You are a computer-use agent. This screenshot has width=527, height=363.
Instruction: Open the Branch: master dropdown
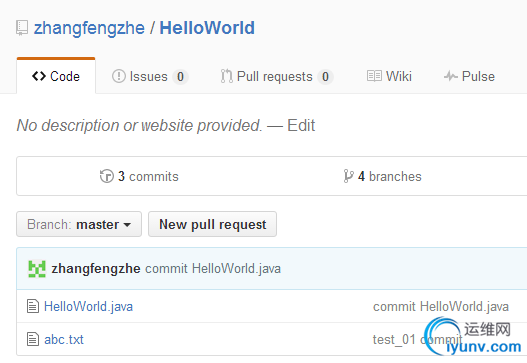coord(79,224)
